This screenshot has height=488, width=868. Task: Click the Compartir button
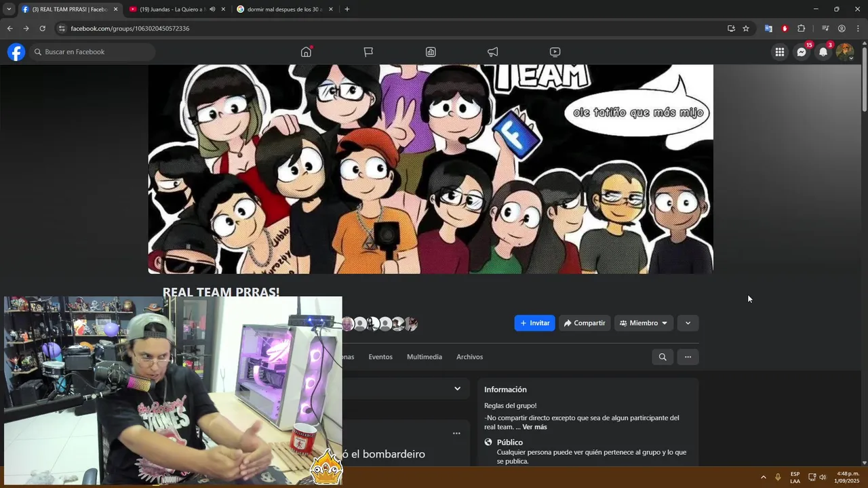pos(585,323)
